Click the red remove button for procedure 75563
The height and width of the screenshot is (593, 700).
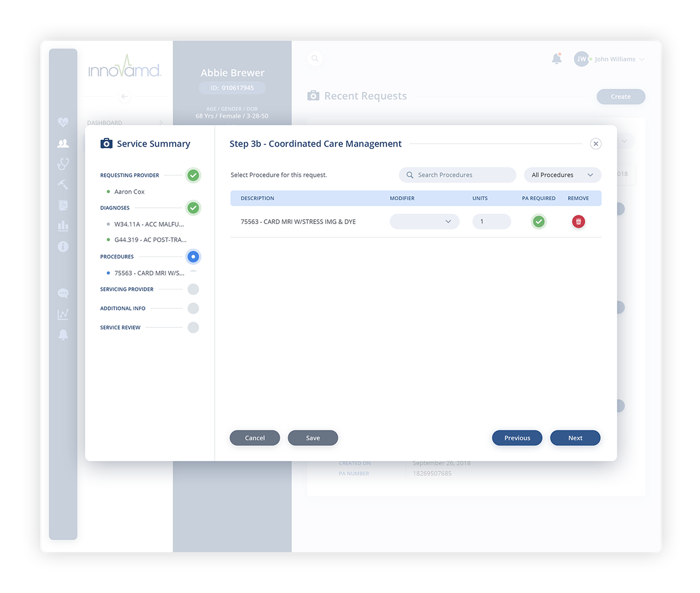578,221
